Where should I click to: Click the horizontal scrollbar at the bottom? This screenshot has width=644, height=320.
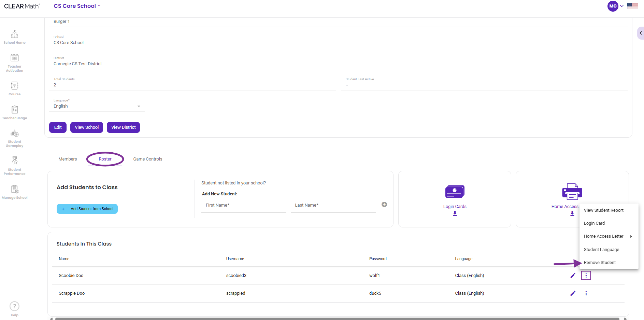[337, 319]
